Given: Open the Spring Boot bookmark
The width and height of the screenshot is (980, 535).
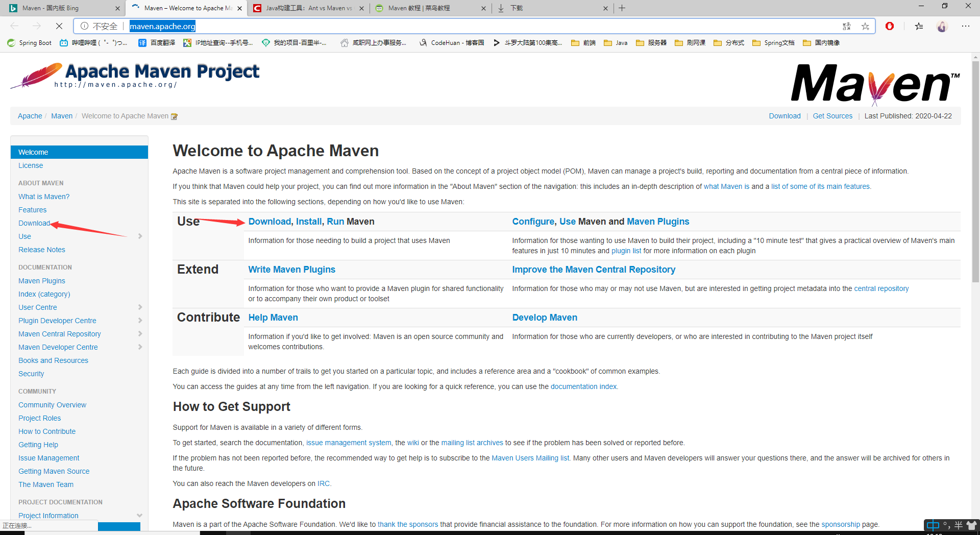Looking at the screenshot, I should 30,43.
